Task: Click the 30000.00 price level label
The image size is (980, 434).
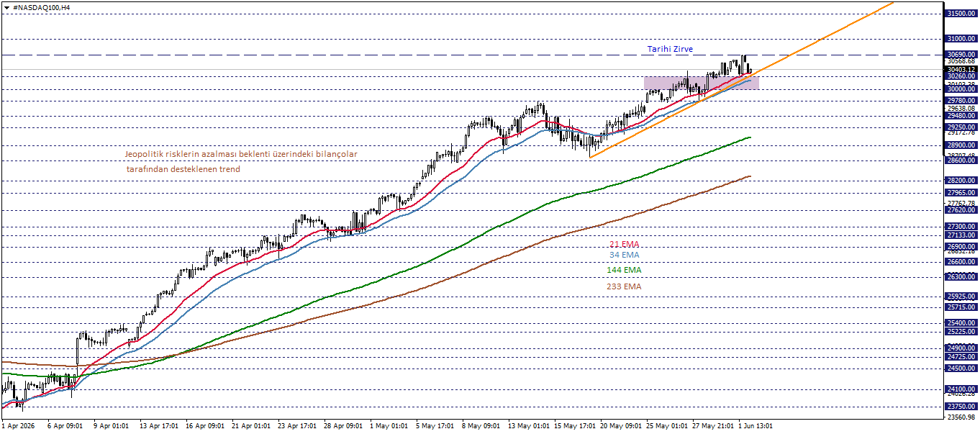Action: pos(961,89)
